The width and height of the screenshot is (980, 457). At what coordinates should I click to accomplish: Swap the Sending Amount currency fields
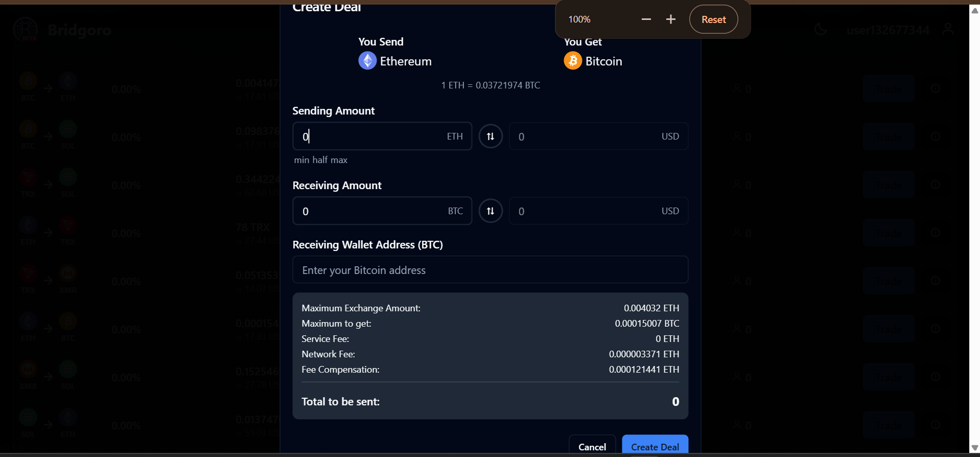tap(491, 136)
